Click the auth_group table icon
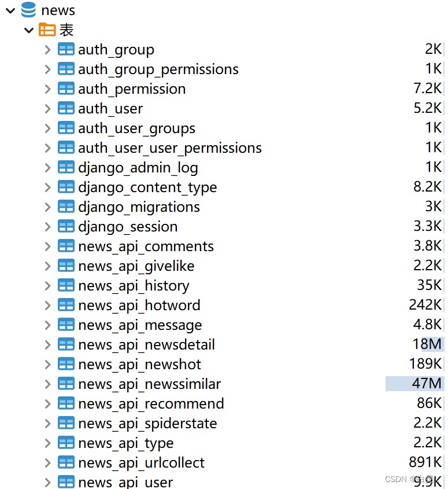448x489 pixels. pos(66,49)
